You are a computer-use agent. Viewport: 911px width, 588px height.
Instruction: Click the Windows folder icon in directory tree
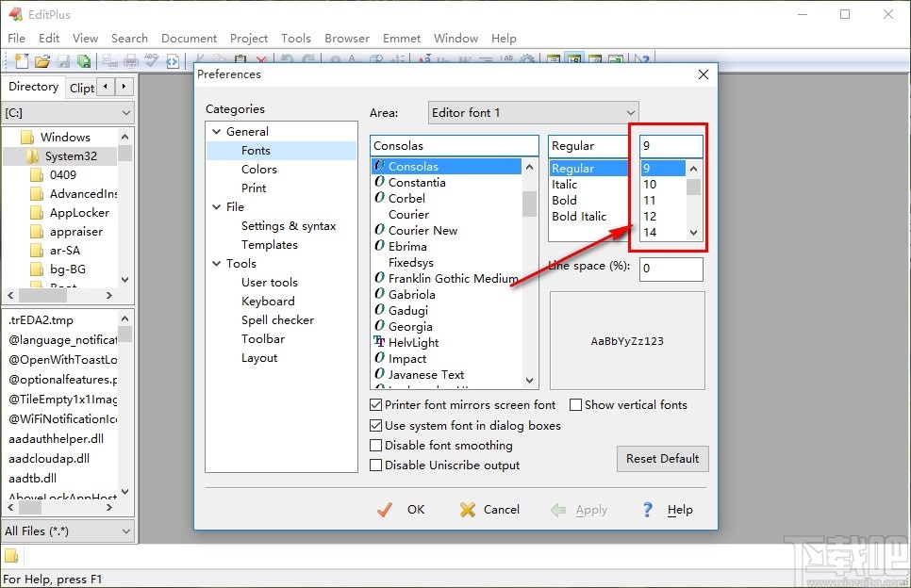point(27,137)
